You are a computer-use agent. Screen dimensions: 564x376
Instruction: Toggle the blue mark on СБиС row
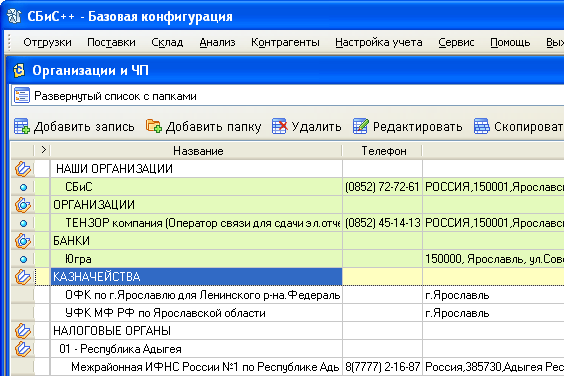[x=23, y=187]
